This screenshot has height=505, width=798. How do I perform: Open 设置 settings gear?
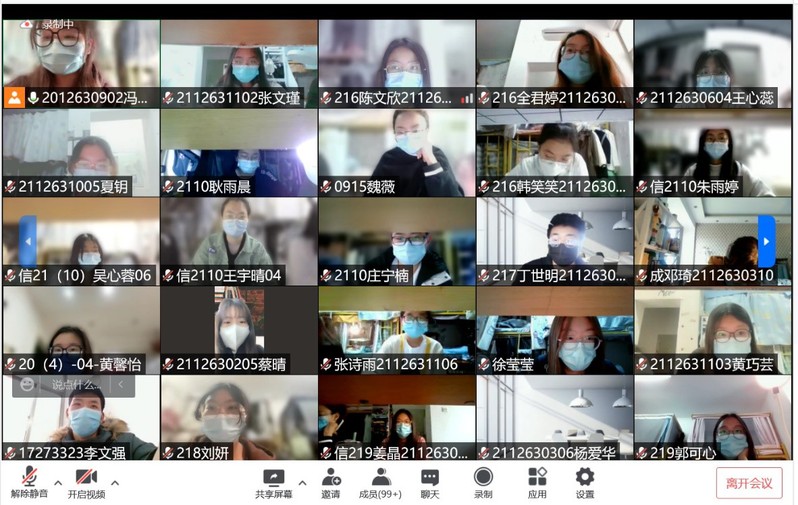pos(585,482)
